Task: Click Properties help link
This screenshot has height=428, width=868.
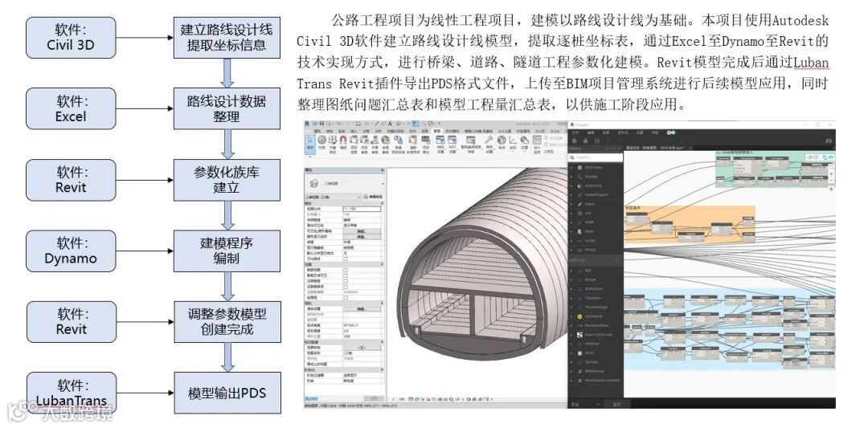Action: (x=312, y=399)
